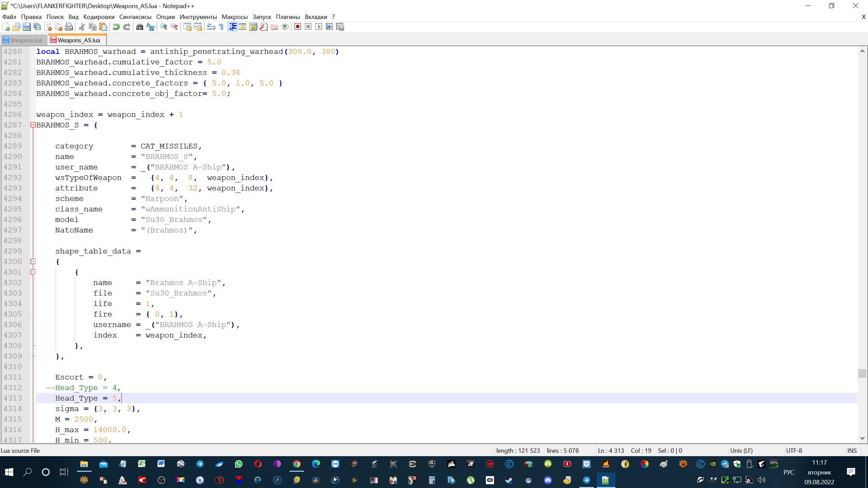Open the Макросы menu
Screen dimensions: 868x488
coord(235,17)
